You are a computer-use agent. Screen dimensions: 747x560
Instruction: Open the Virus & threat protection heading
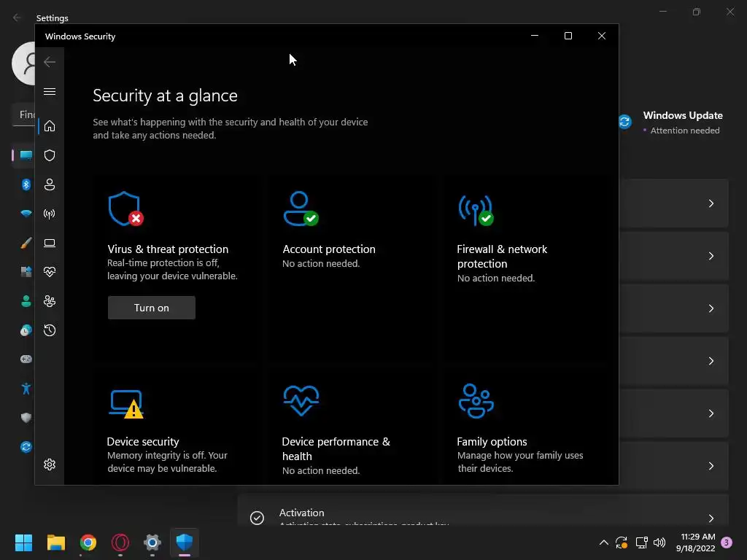168,249
